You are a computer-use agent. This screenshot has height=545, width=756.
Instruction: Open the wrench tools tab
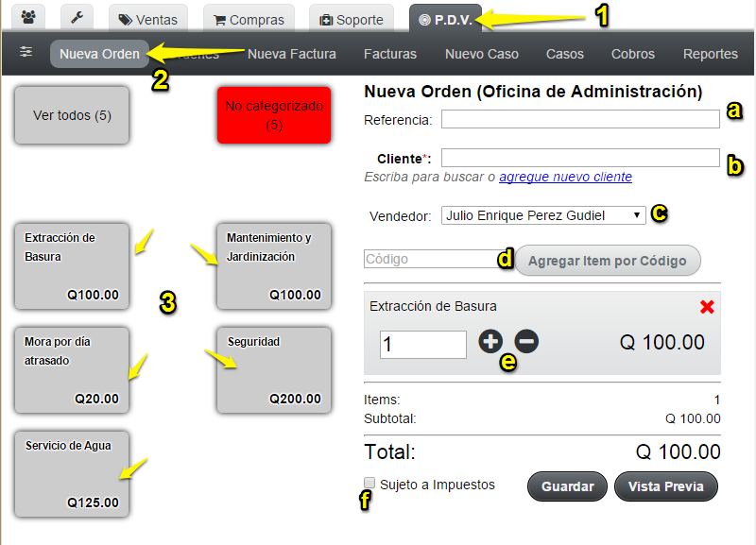pyautogui.click(x=77, y=18)
